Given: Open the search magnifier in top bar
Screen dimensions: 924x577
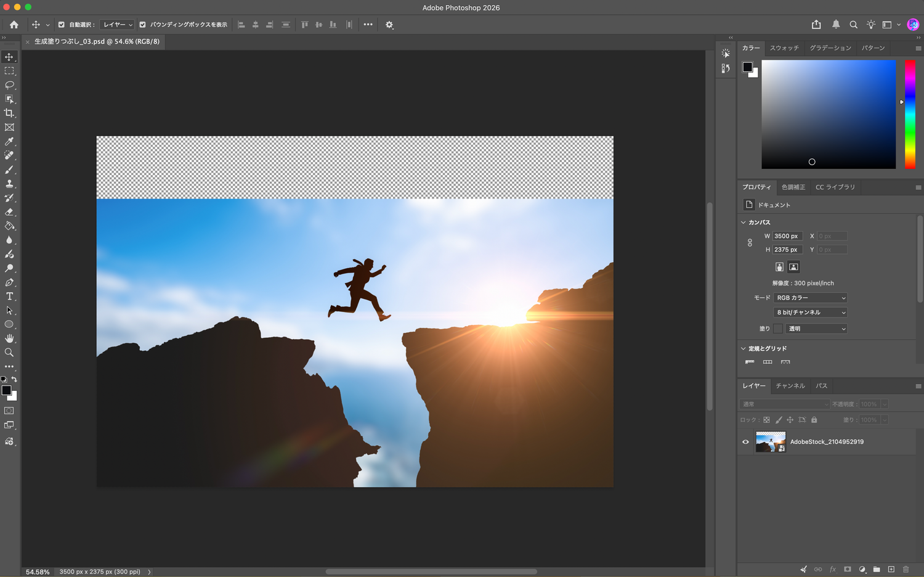Looking at the screenshot, I should point(853,25).
